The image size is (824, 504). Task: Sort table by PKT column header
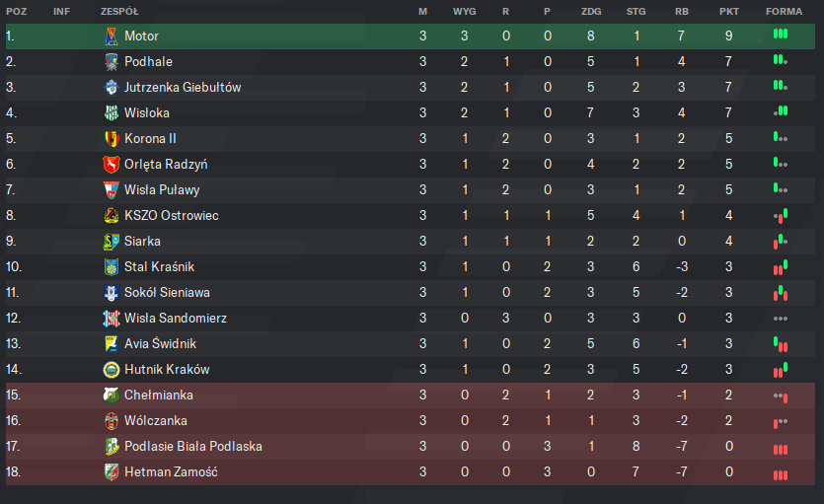[x=729, y=11]
